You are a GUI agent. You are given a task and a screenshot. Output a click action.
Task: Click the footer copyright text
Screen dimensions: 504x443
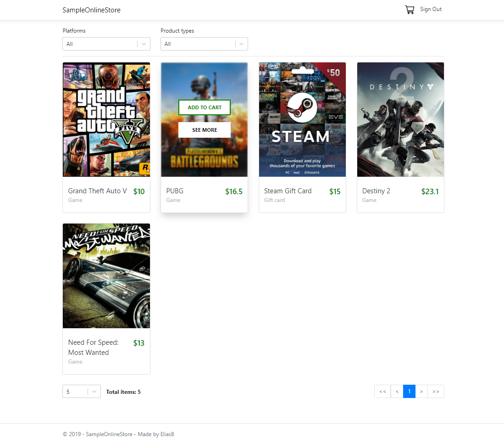pyautogui.click(x=118, y=434)
